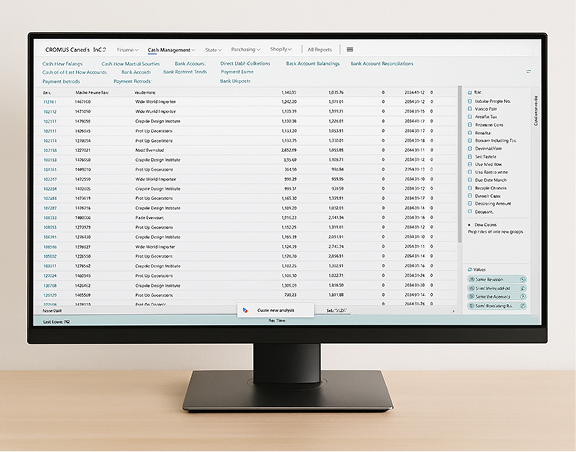Expand the State menu chevron
Screen dimensions: 576x452
point(220,50)
